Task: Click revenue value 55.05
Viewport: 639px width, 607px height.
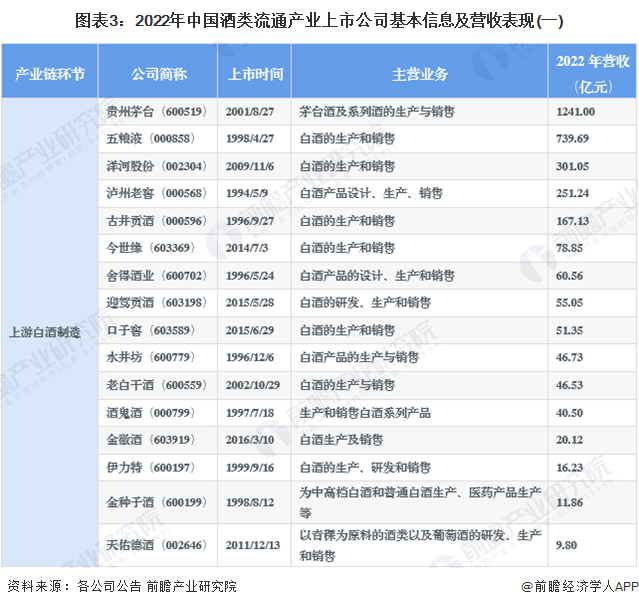Action: tap(569, 303)
